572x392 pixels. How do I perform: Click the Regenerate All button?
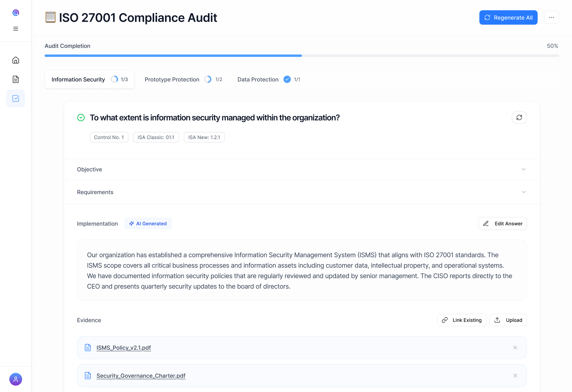pos(508,17)
